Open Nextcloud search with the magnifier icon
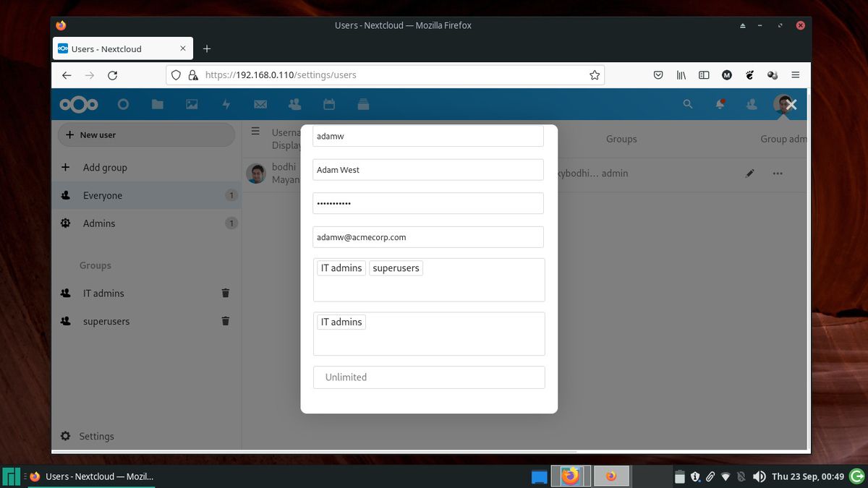Image resolution: width=868 pixels, height=488 pixels. [688, 103]
